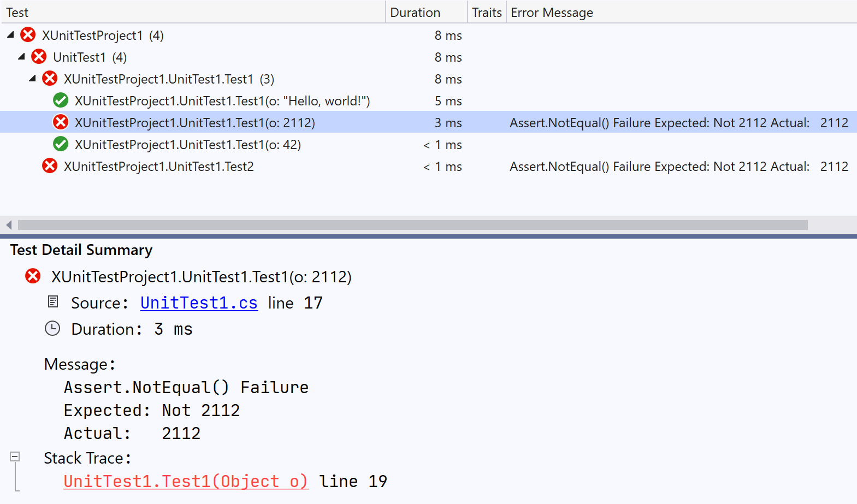Click the source document icon
The image size is (857, 504).
point(53,301)
